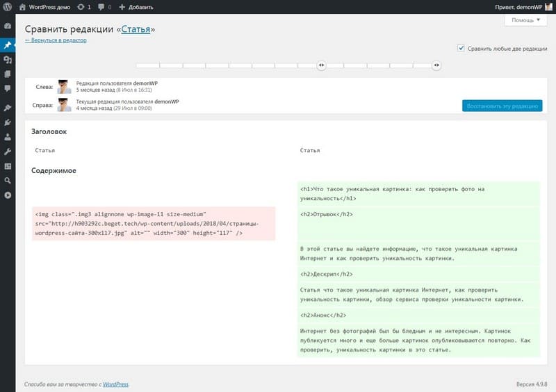The height and width of the screenshot is (392, 556).
Task: Open the WordPress logo menu
Action: (x=8, y=7)
